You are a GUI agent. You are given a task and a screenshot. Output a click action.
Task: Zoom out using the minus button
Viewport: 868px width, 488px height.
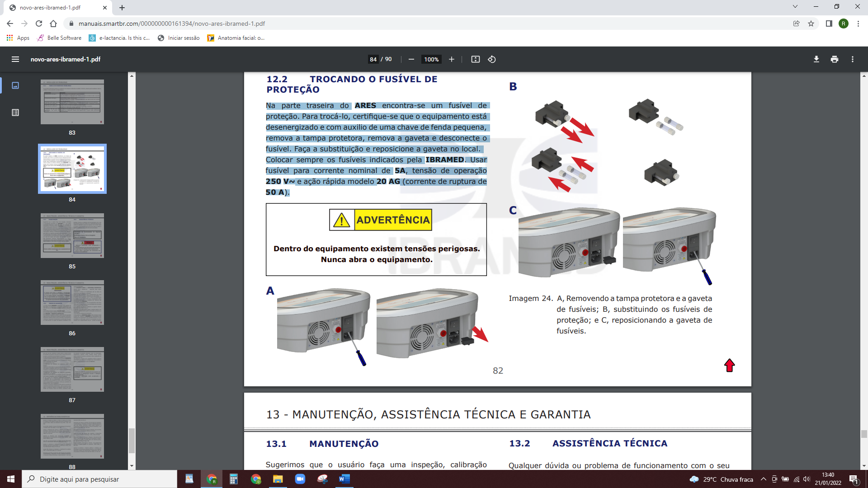(x=411, y=59)
